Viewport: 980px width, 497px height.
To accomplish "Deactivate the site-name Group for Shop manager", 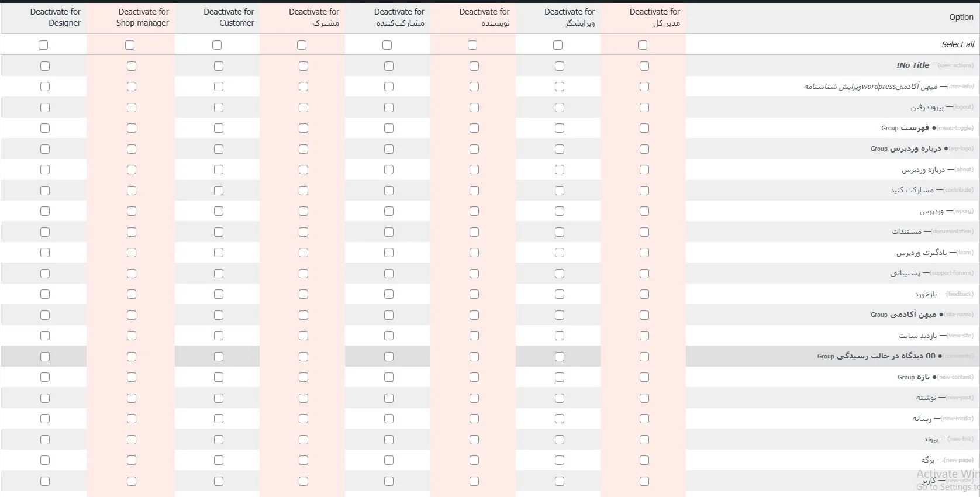I will (131, 315).
